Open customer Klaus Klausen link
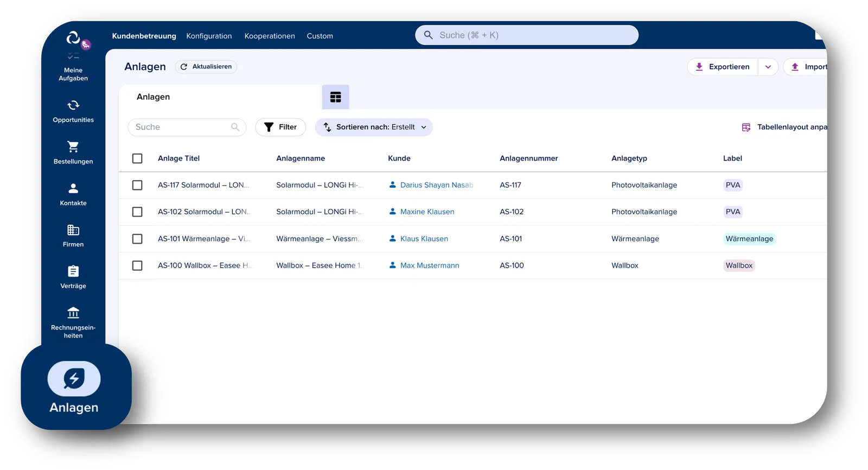Image resolution: width=868 pixels, height=470 pixels. 424,239
